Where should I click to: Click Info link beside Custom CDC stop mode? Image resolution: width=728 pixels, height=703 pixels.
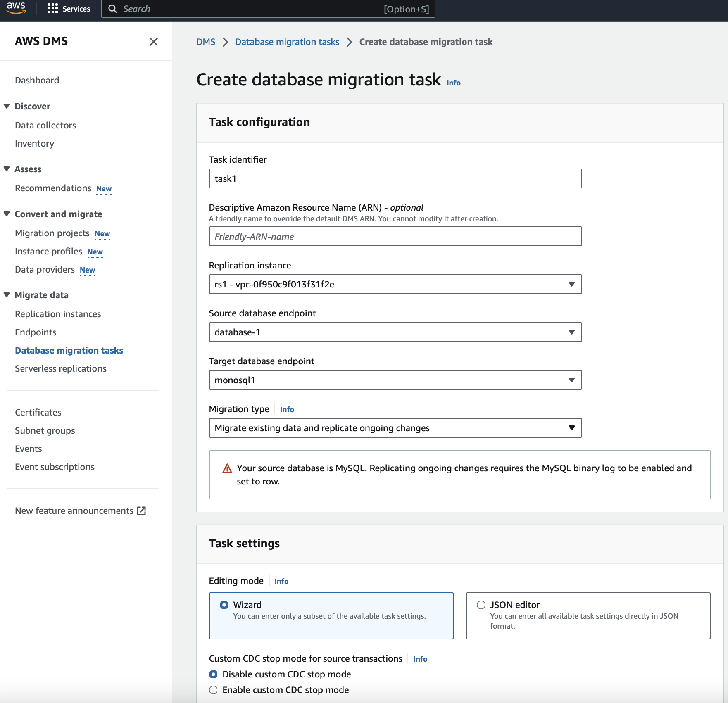point(420,659)
